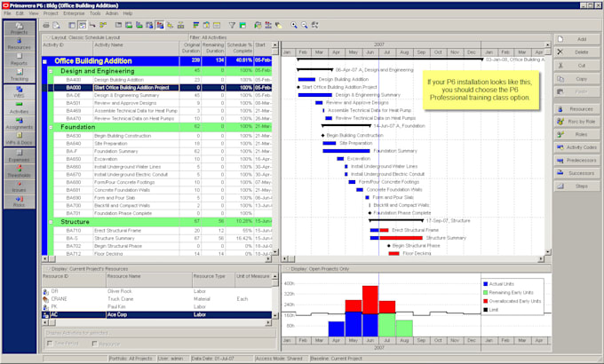
Task: Select the Truck Crane resource row
Action: pyautogui.click(x=157, y=299)
